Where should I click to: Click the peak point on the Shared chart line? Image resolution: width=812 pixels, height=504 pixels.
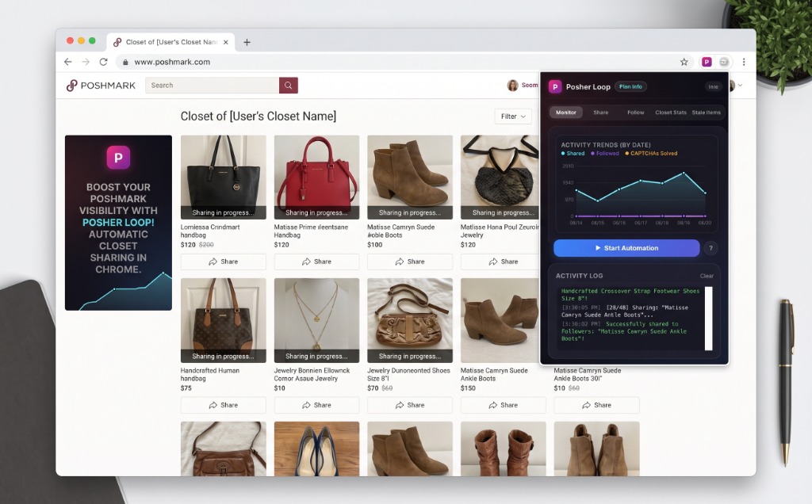tap(684, 173)
